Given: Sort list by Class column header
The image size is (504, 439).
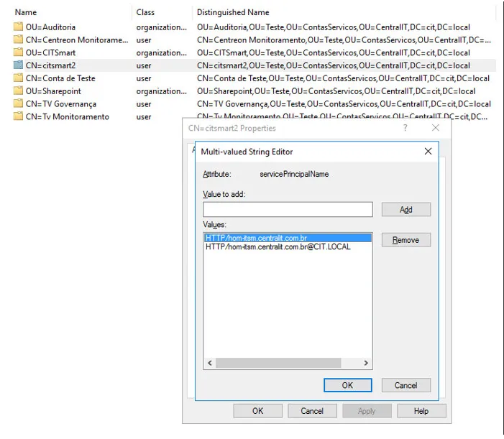Looking at the screenshot, I should (145, 12).
